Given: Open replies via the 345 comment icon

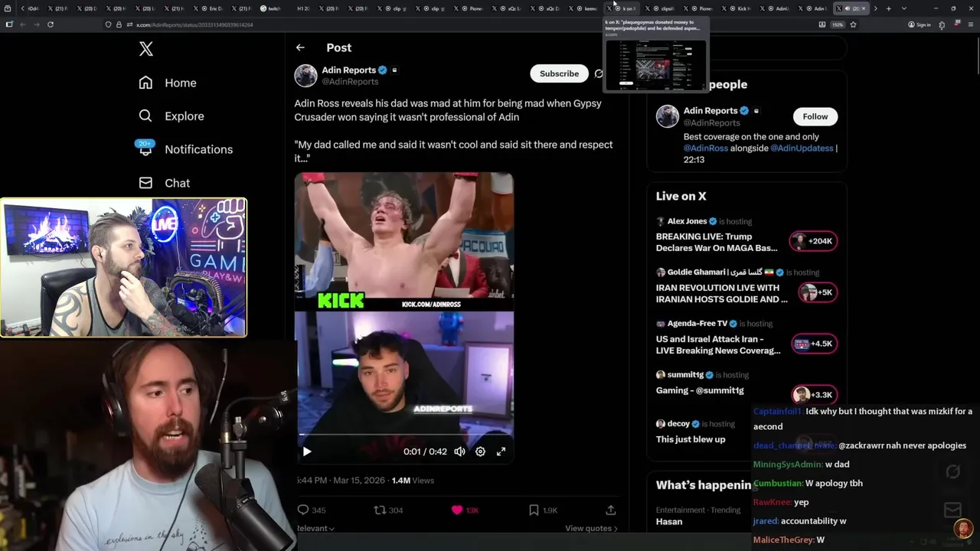Looking at the screenshot, I should 303,510.
